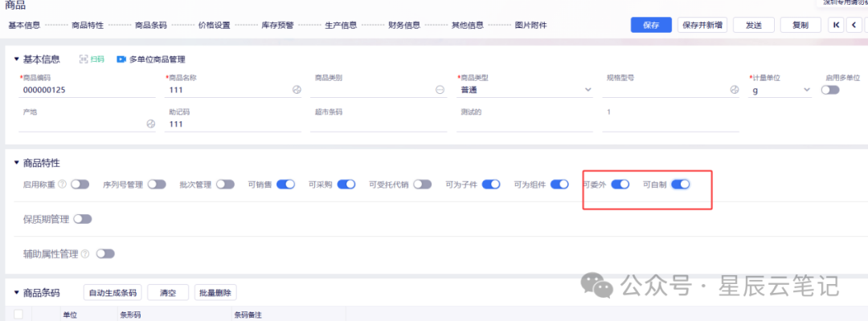Click help icon next to 启用称重
The height and width of the screenshot is (321, 868).
click(x=62, y=185)
